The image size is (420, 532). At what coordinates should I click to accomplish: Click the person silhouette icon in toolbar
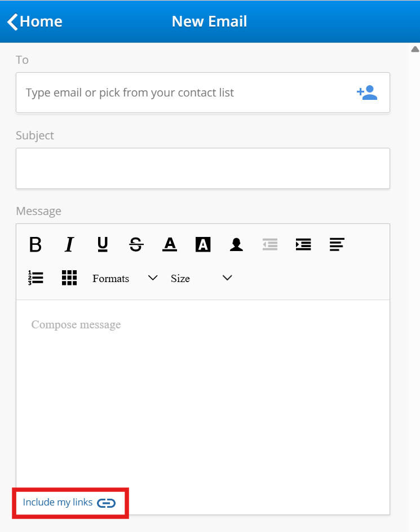click(236, 244)
